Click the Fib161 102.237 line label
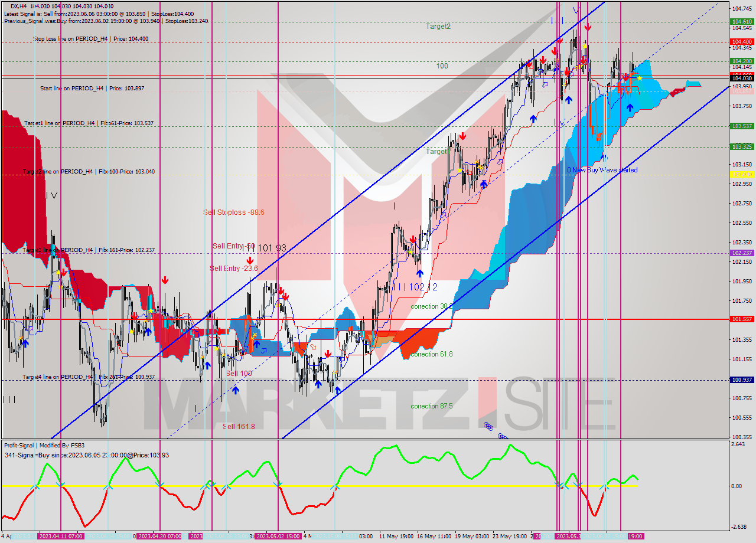Screen dimensions: 756x543 coord(89,250)
